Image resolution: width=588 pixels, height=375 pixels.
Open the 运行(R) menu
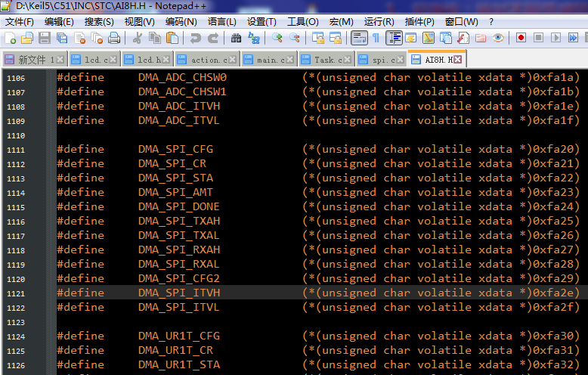(x=379, y=22)
